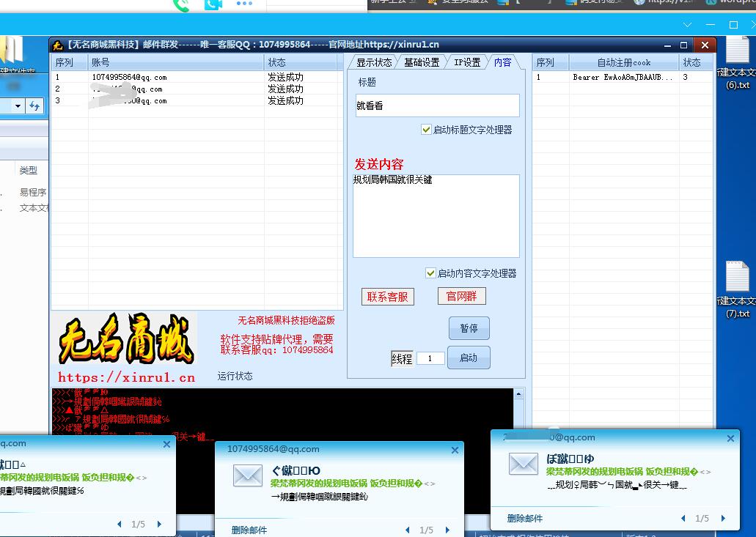Switch to the 内容 tab

pos(502,62)
